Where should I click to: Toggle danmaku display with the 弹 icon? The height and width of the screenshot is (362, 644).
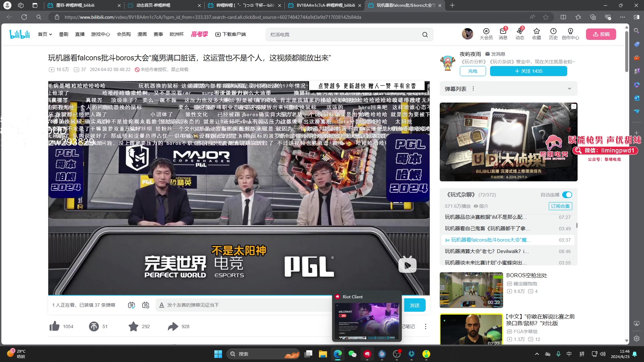point(131,305)
